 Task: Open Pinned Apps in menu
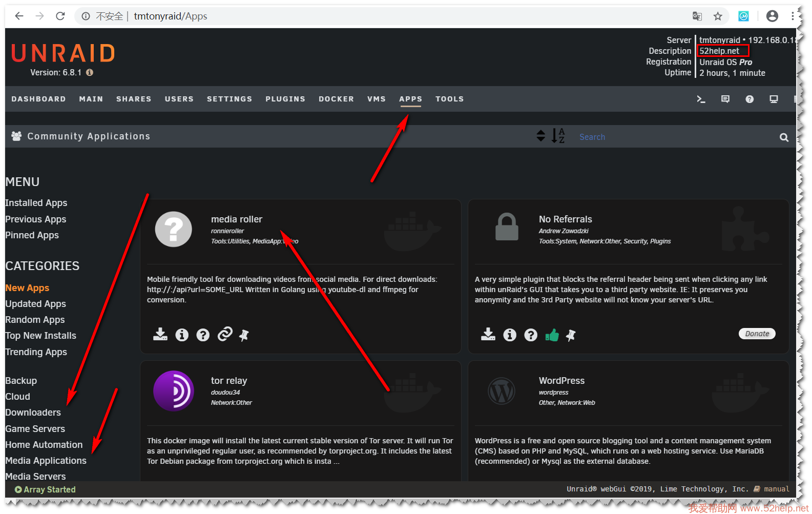tap(32, 235)
